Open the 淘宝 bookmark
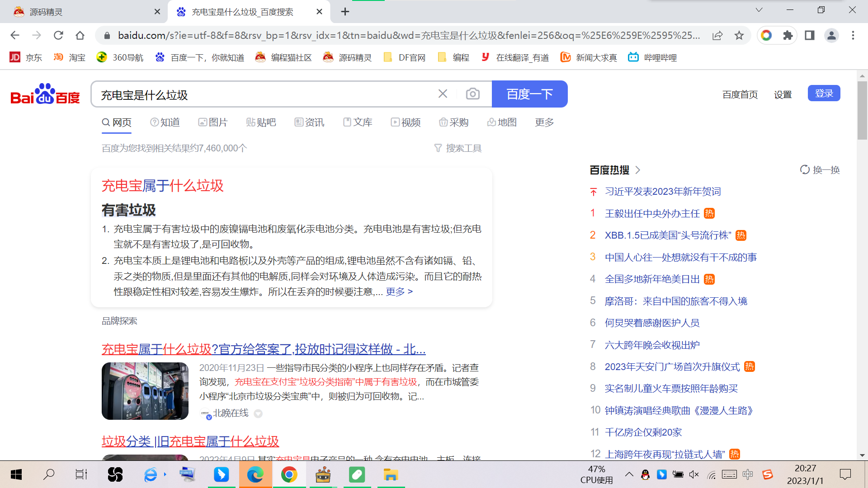Viewport: 868px width, 488px height. [69, 57]
